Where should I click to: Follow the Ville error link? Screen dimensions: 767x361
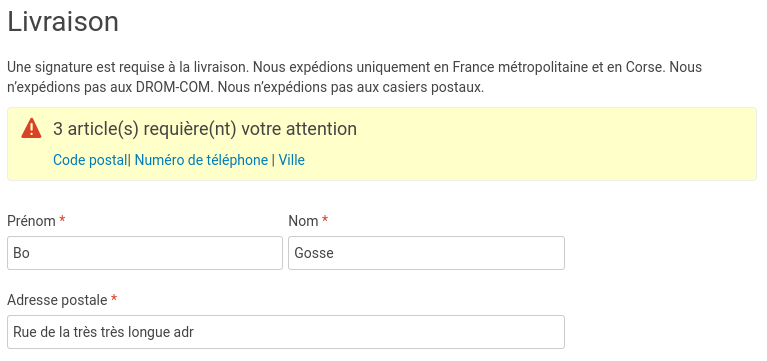pos(292,160)
